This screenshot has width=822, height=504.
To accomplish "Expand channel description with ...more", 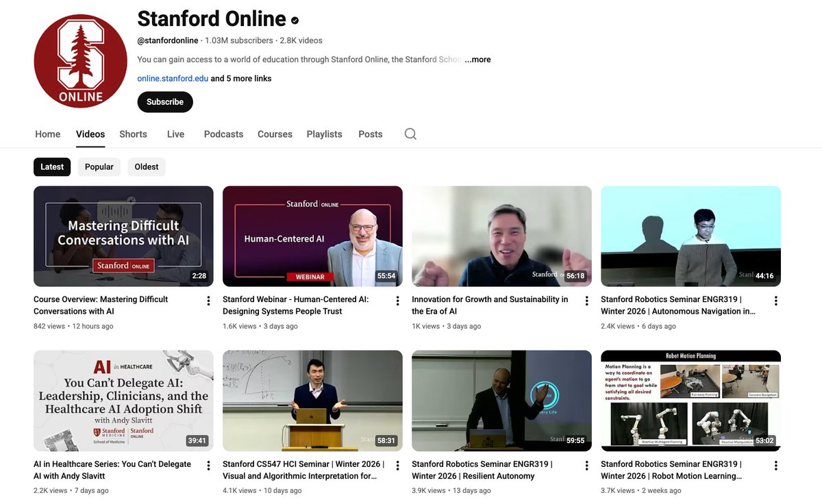I will click(477, 60).
